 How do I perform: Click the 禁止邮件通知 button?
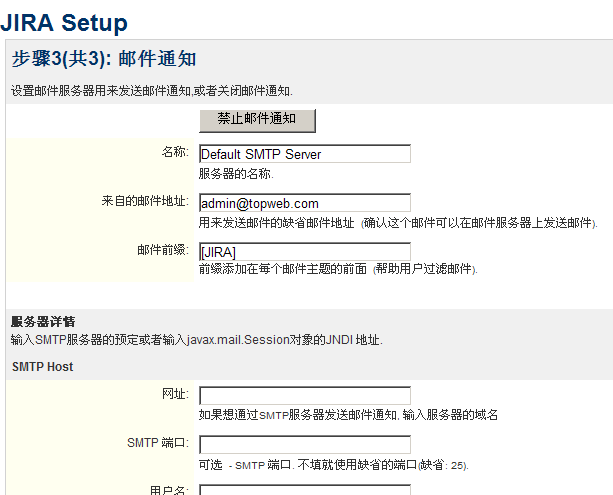[x=257, y=119]
